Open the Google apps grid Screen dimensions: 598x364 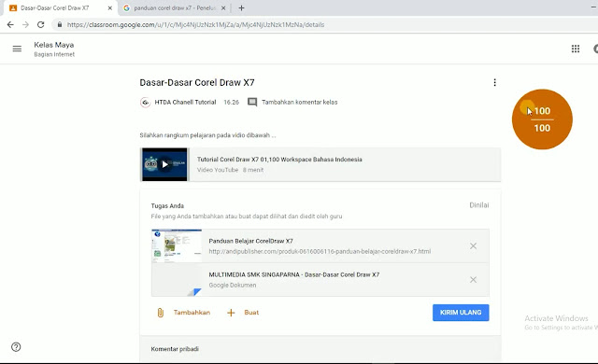point(576,49)
